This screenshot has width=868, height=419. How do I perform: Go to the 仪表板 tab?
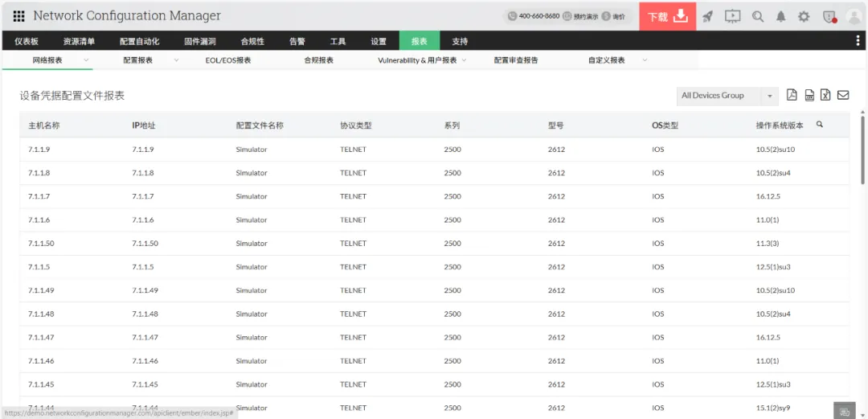point(27,42)
